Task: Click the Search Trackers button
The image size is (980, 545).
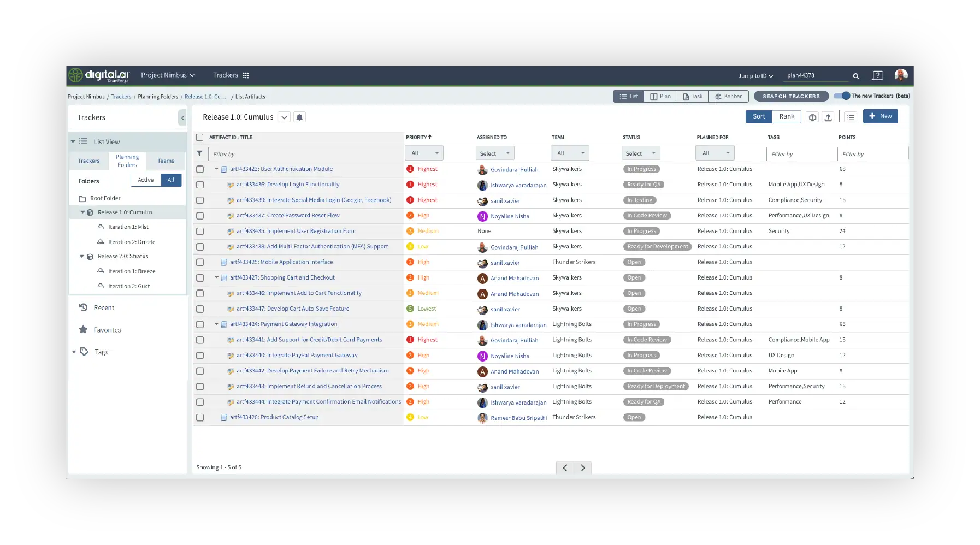Action: pyautogui.click(x=791, y=97)
